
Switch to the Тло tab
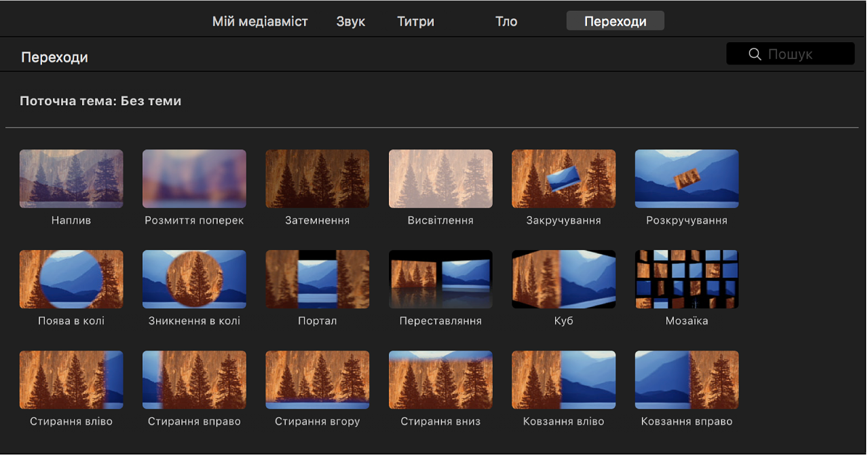click(506, 22)
